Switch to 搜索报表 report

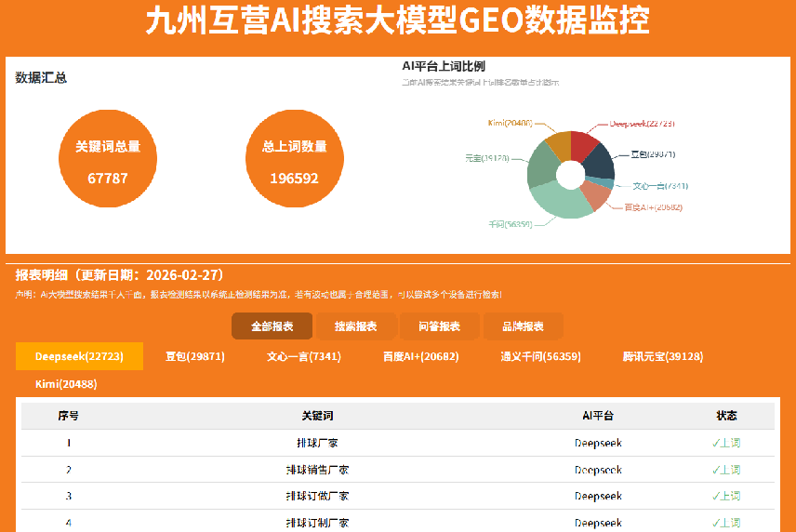[x=356, y=326]
